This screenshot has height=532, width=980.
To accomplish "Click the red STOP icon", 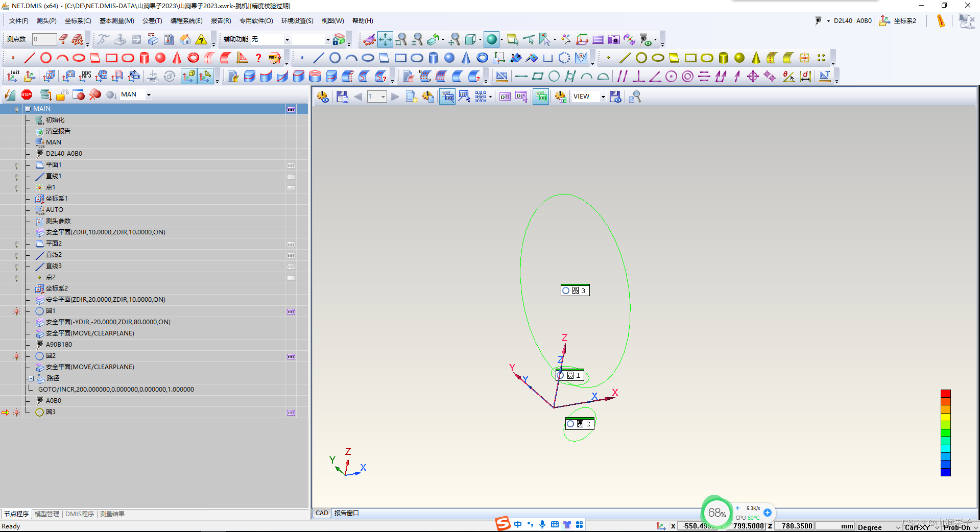I will (27, 94).
